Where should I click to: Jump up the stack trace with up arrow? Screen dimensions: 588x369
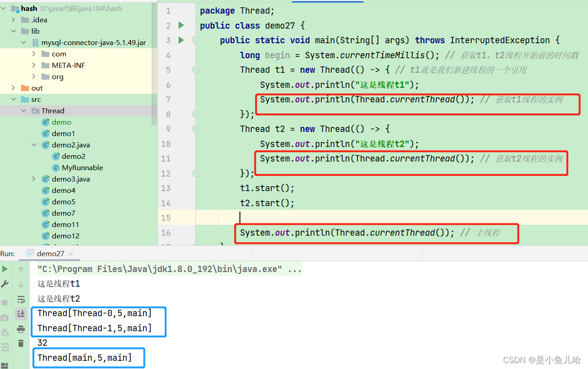tap(21, 269)
